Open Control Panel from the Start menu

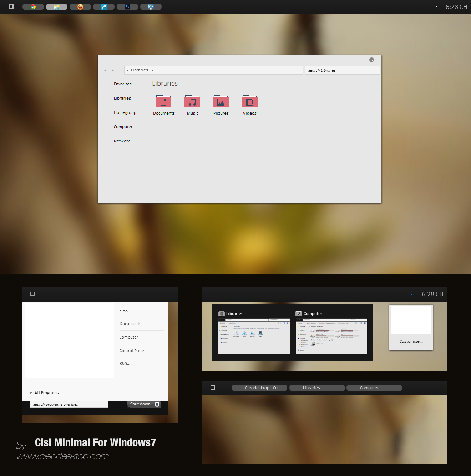(x=132, y=351)
